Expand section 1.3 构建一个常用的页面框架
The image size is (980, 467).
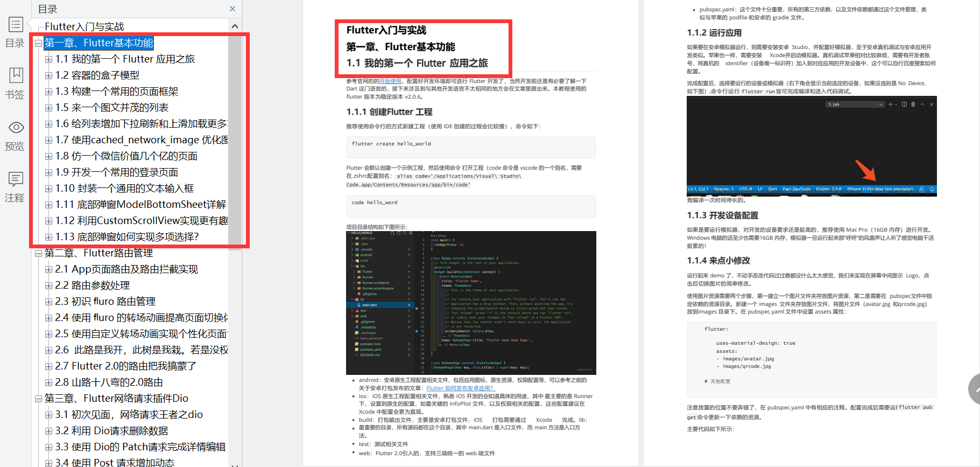pos(48,92)
